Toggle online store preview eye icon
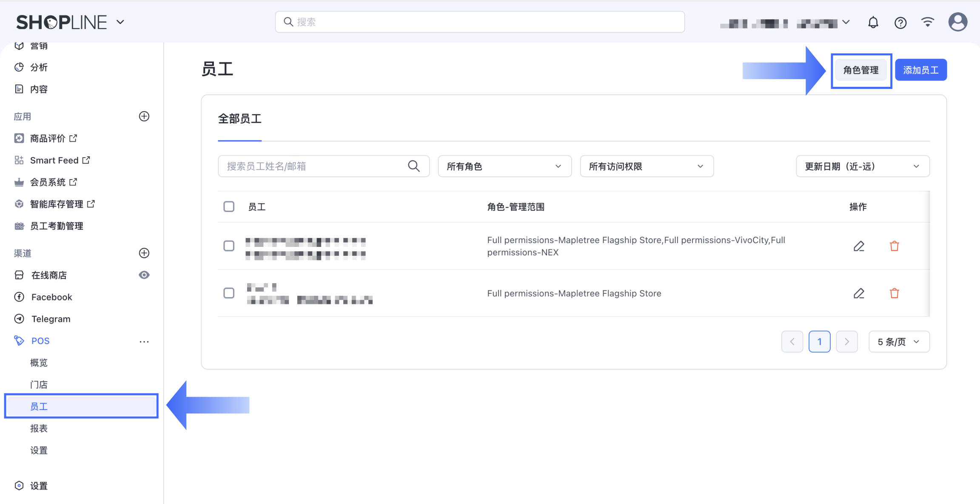This screenshot has height=504, width=980. pyautogui.click(x=144, y=275)
